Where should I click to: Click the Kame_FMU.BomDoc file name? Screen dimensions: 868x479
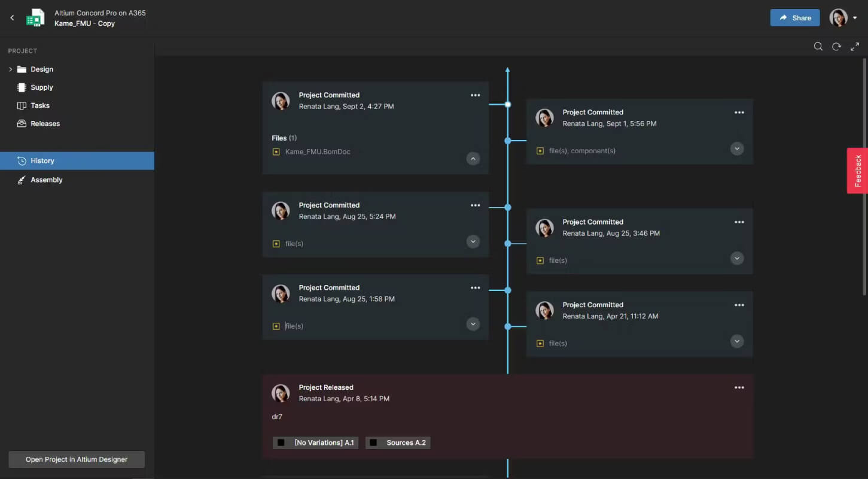(x=318, y=152)
